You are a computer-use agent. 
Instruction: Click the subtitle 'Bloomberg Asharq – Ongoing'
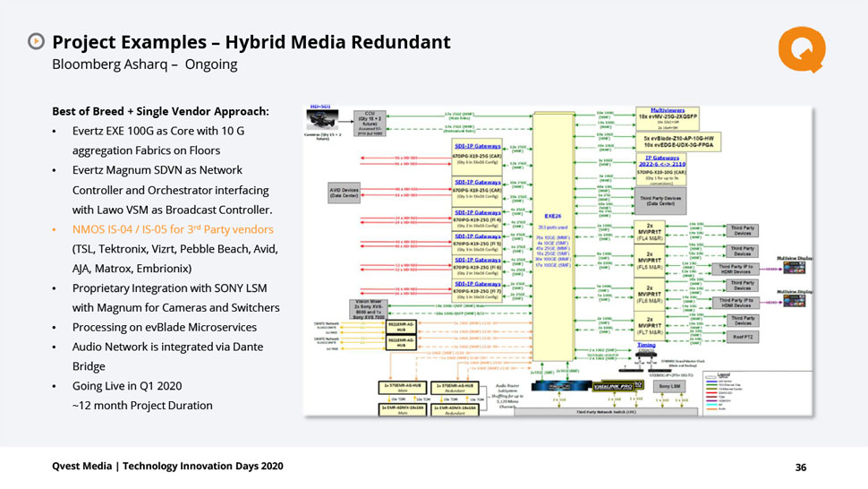coord(144,64)
